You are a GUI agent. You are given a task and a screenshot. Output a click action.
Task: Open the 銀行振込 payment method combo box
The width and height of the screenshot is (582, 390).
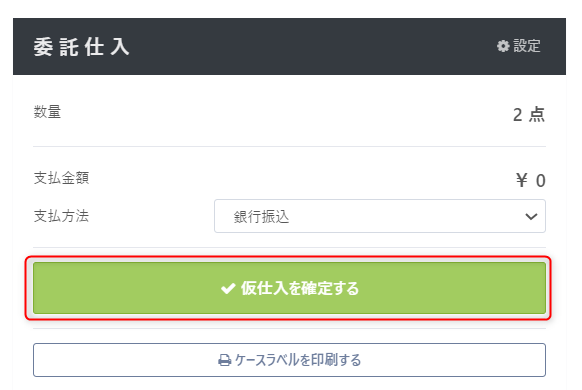click(x=380, y=216)
